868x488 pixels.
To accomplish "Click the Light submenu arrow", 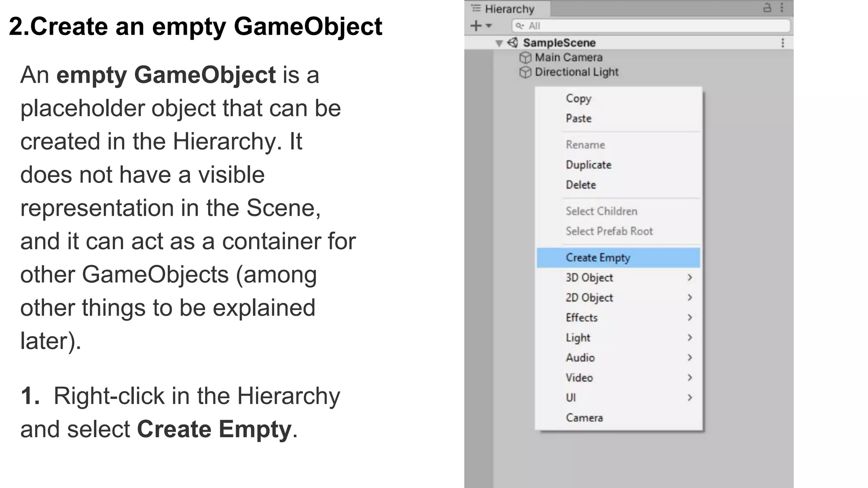I will [690, 338].
